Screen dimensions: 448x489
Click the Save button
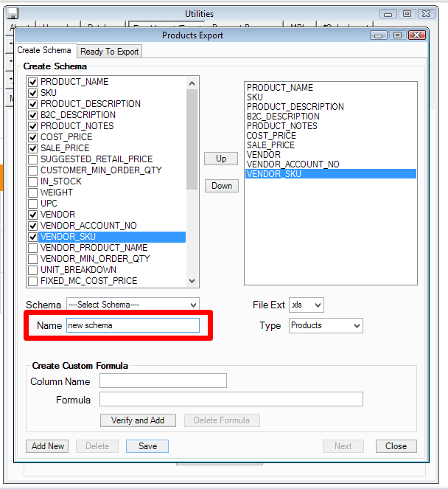tap(147, 446)
